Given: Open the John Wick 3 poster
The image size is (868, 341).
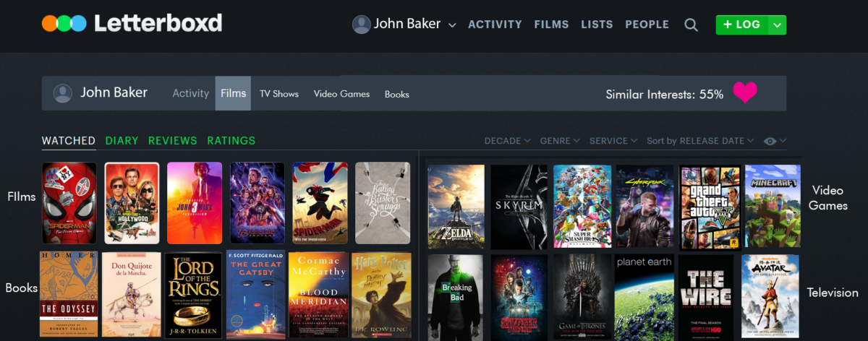Looking at the screenshot, I should tap(195, 203).
